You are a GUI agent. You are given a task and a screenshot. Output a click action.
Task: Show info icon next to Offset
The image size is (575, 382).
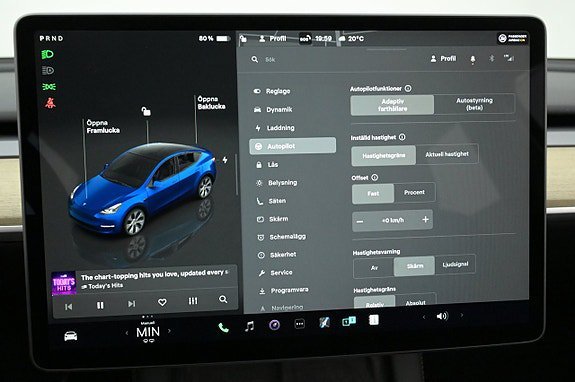[x=374, y=177]
